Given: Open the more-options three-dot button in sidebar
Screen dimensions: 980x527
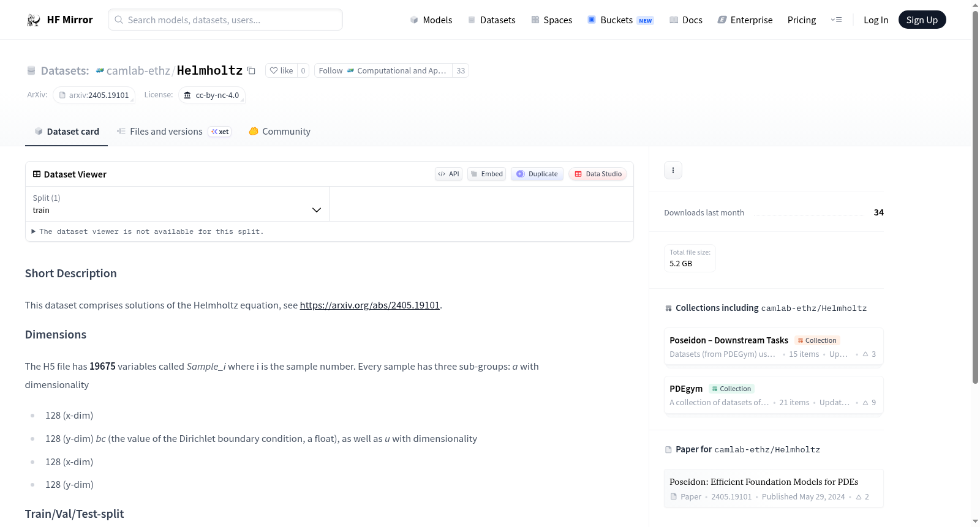Looking at the screenshot, I should tap(673, 170).
